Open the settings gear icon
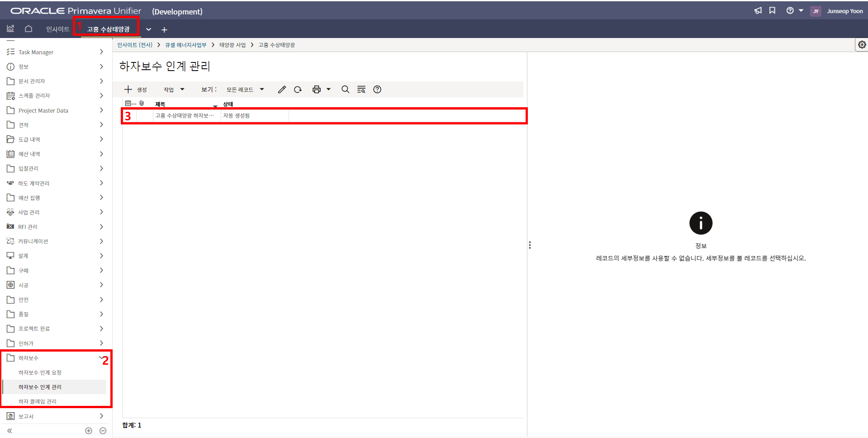Screen dimensions: 868x438 click(862, 45)
